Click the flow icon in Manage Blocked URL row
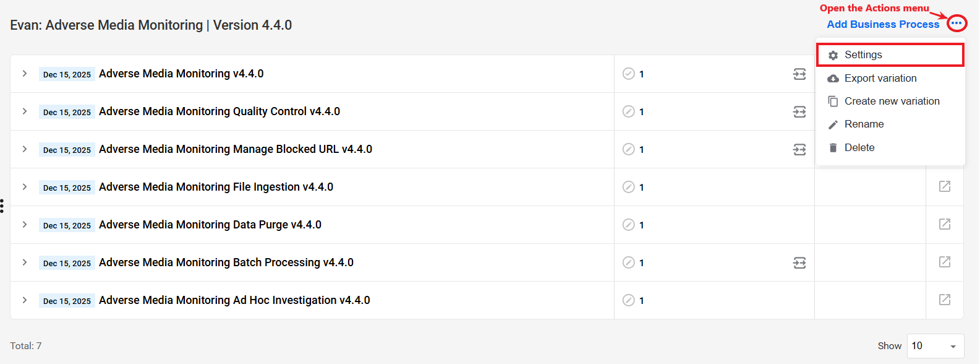 [x=799, y=150]
